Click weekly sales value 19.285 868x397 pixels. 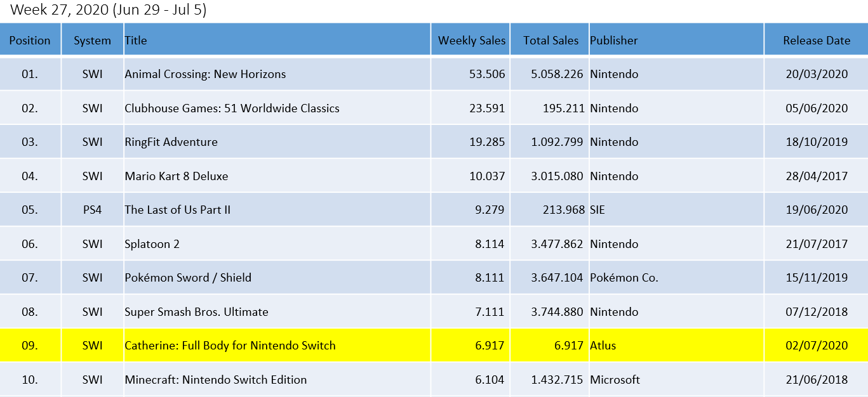[x=487, y=142]
